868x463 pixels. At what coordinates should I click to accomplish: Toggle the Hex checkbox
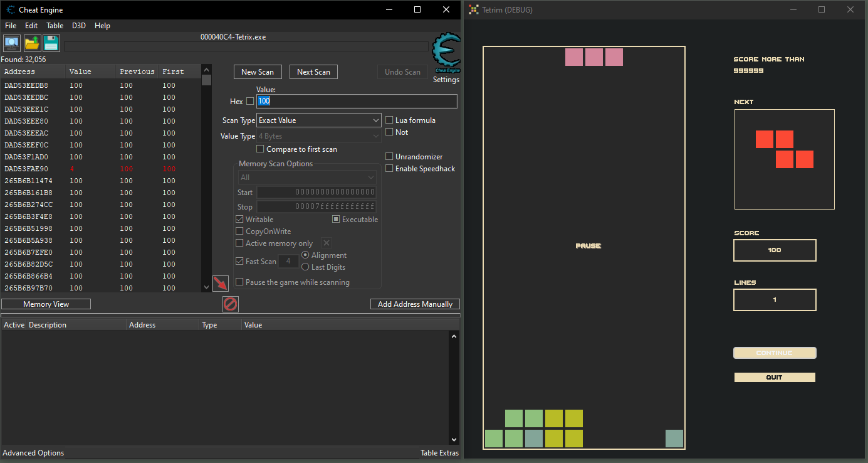[250, 101]
